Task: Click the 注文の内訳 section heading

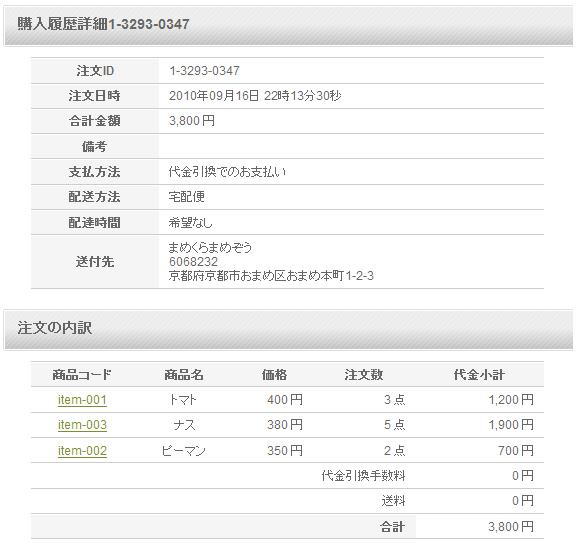Action: coord(55,328)
